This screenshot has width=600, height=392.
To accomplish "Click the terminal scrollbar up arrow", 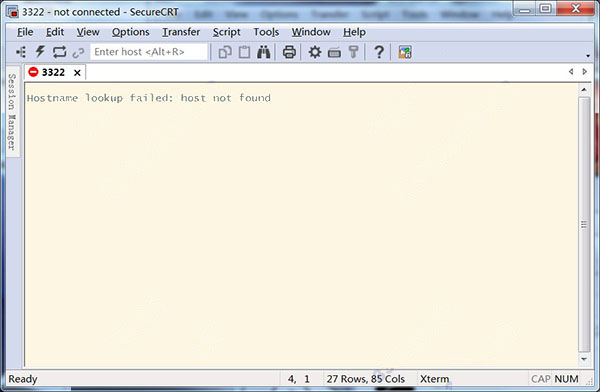I will [x=584, y=90].
